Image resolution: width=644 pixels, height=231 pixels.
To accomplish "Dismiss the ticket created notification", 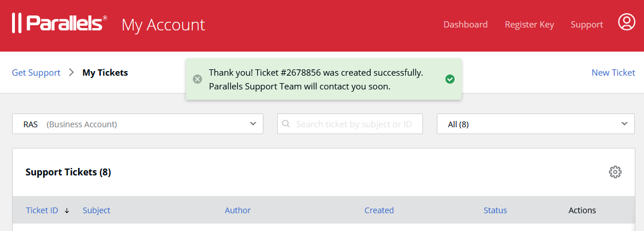I will point(197,79).
